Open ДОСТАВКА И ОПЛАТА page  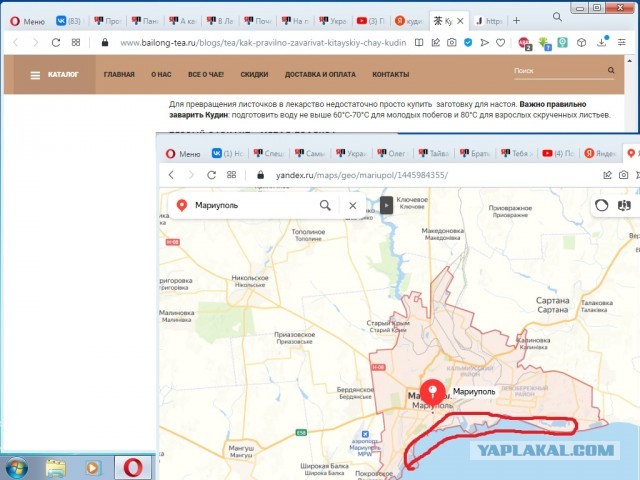320,75
